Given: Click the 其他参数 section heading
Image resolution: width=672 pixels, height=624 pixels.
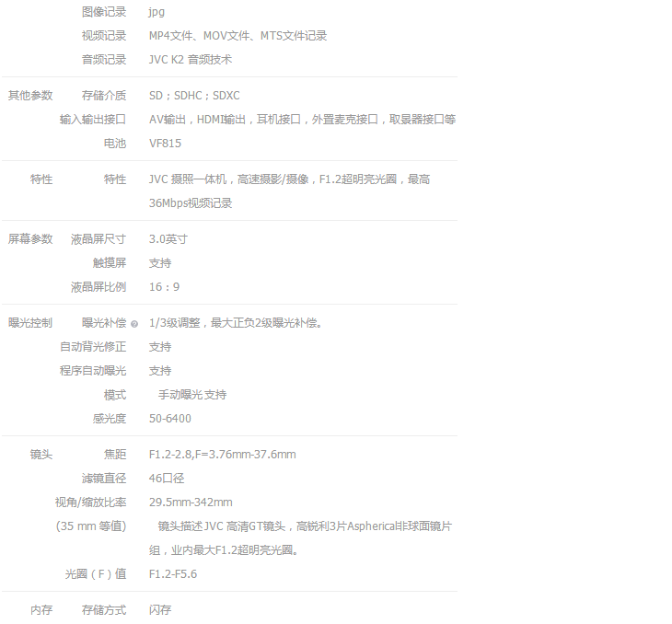Looking at the screenshot, I should (30, 96).
